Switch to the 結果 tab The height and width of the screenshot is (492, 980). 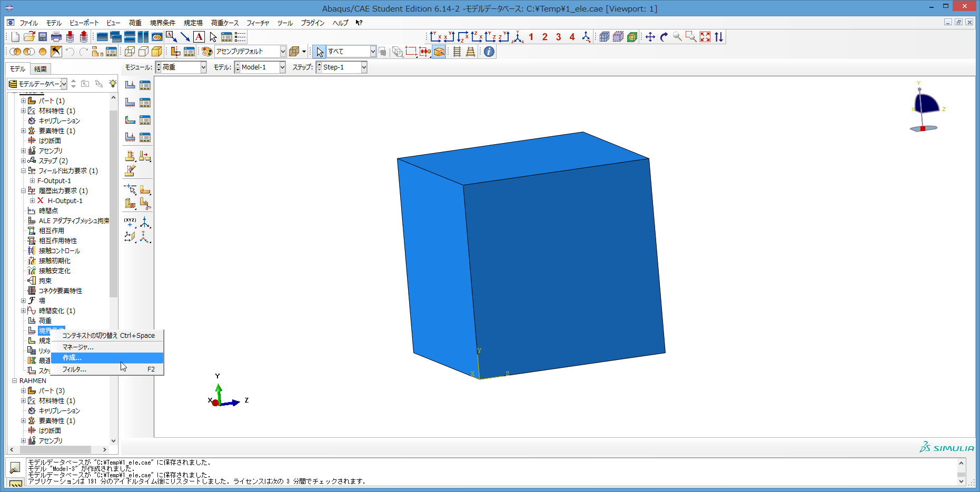pos(41,69)
